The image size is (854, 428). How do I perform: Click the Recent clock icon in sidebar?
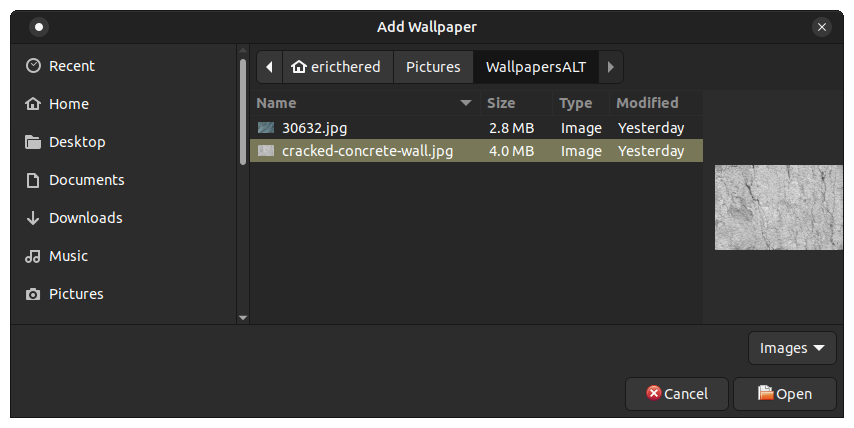pos(33,66)
